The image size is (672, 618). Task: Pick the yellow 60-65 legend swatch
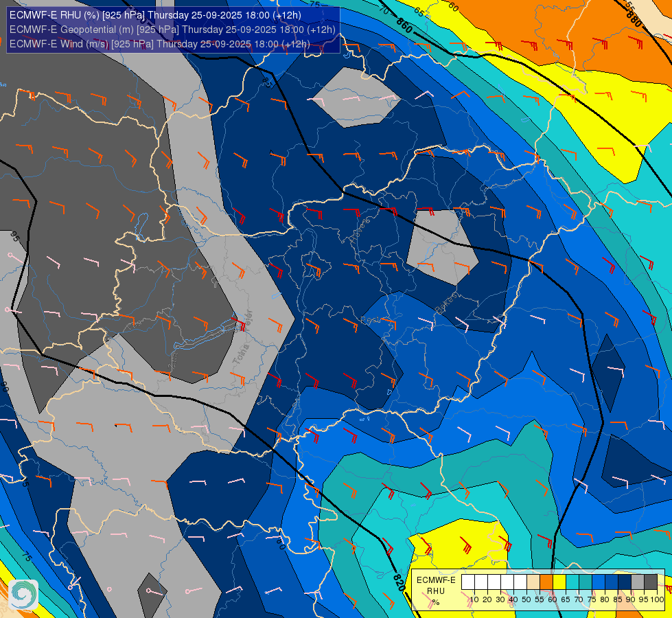click(559, 582)
